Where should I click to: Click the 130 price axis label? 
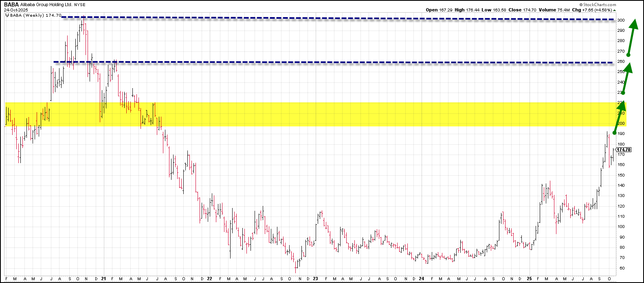point(621,196)
